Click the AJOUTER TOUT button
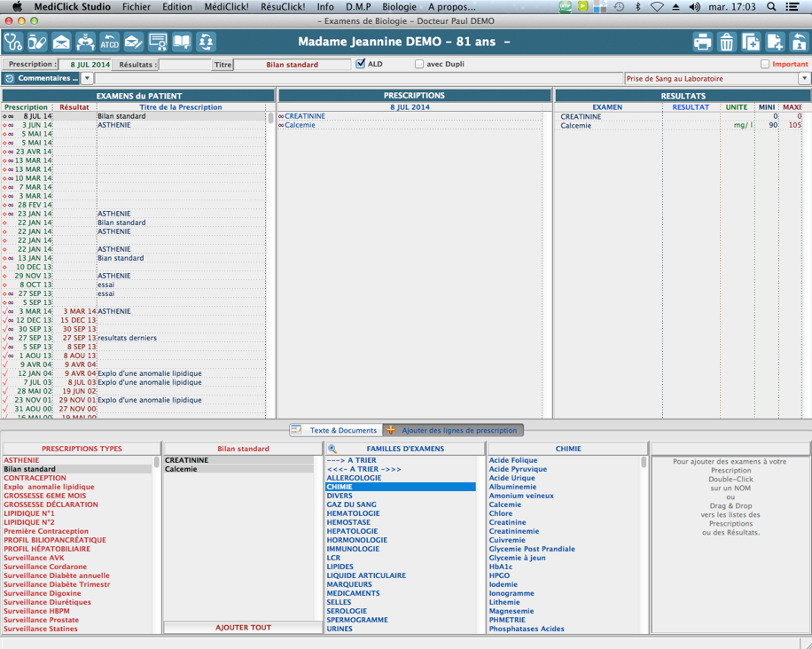The width and height of the screenshot is (812, 649). (243, 628)
